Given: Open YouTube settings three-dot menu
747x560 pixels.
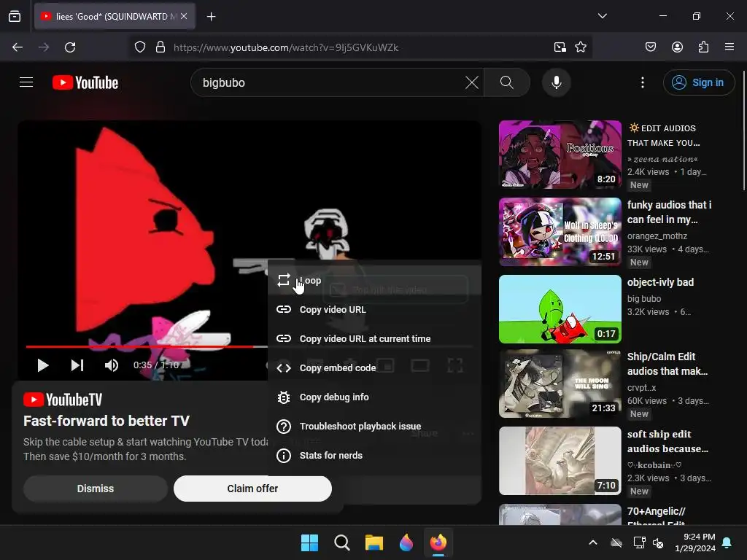Looking at the screenshot, I should [642, 82].
